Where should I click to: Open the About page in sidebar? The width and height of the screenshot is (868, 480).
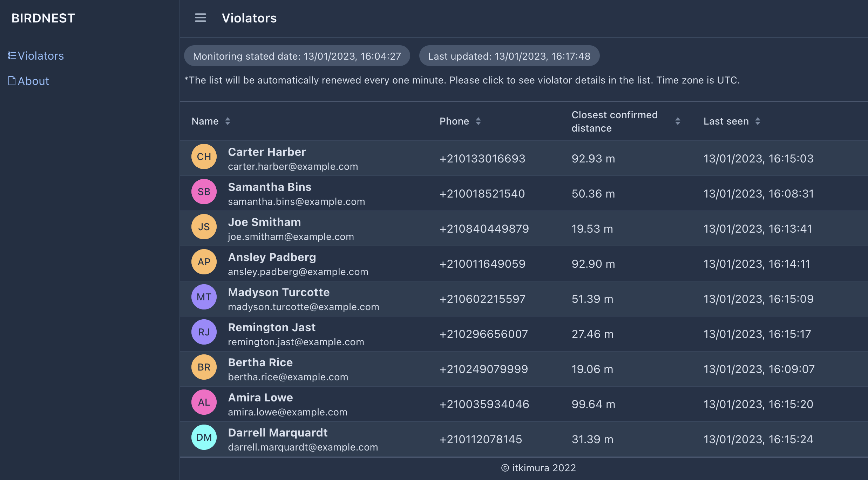click(x=33, y=81)
